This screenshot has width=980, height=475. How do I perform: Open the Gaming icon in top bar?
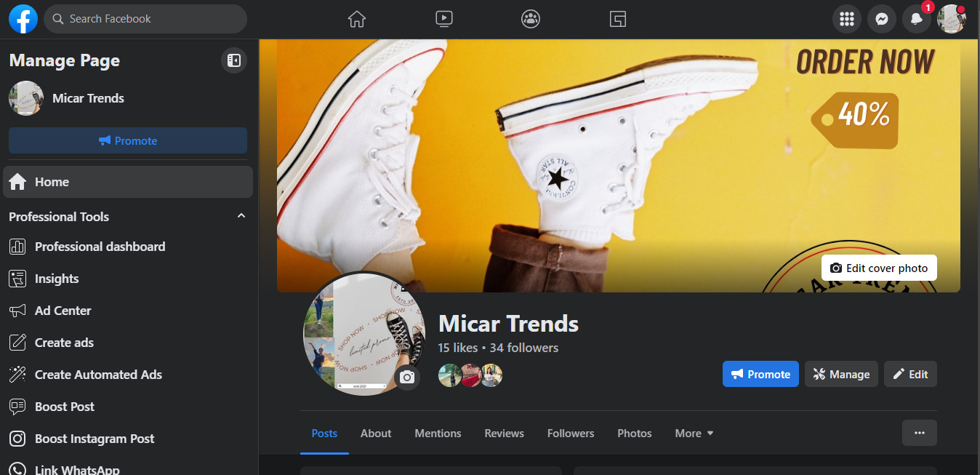(618, 19)
